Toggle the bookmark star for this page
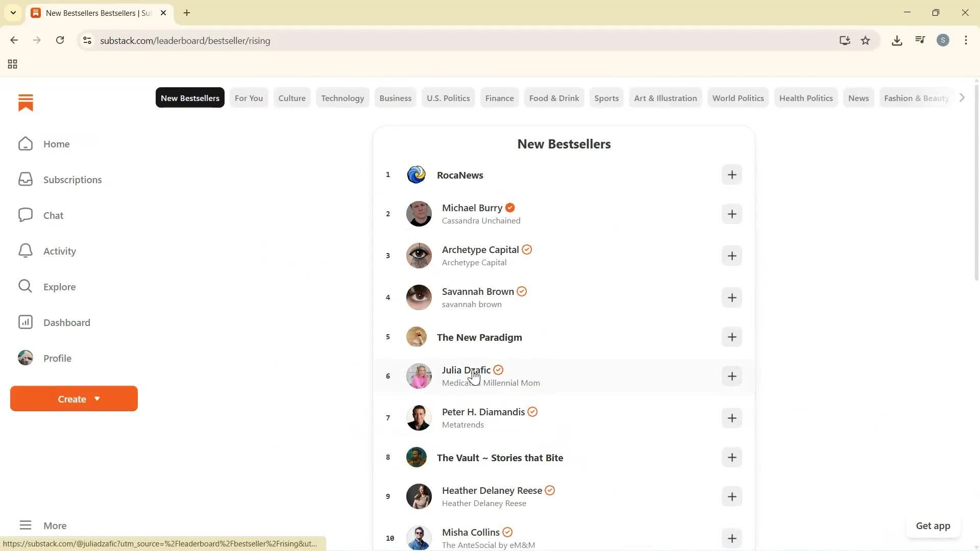This screenshot has height=551, width=980. (x=866, y=40)
